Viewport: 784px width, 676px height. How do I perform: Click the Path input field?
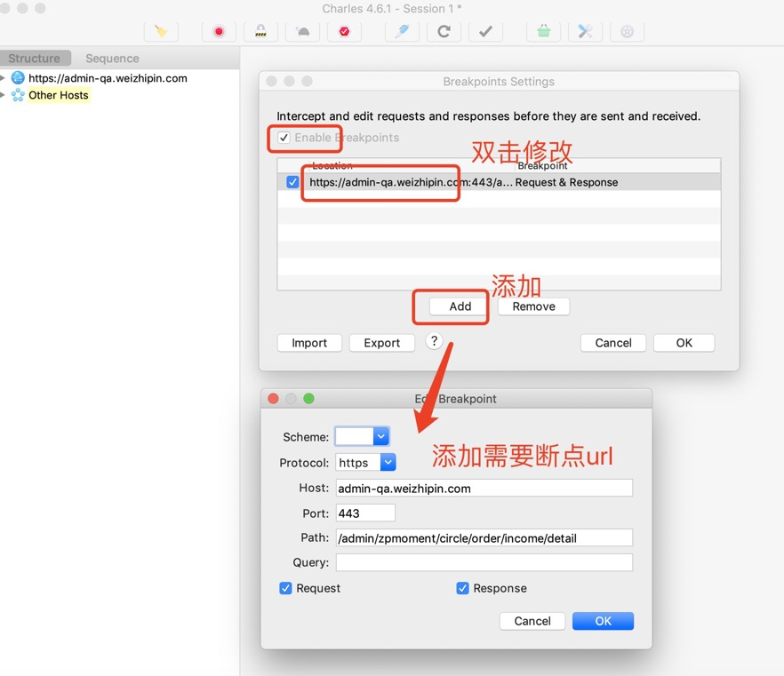pos(484,537)
